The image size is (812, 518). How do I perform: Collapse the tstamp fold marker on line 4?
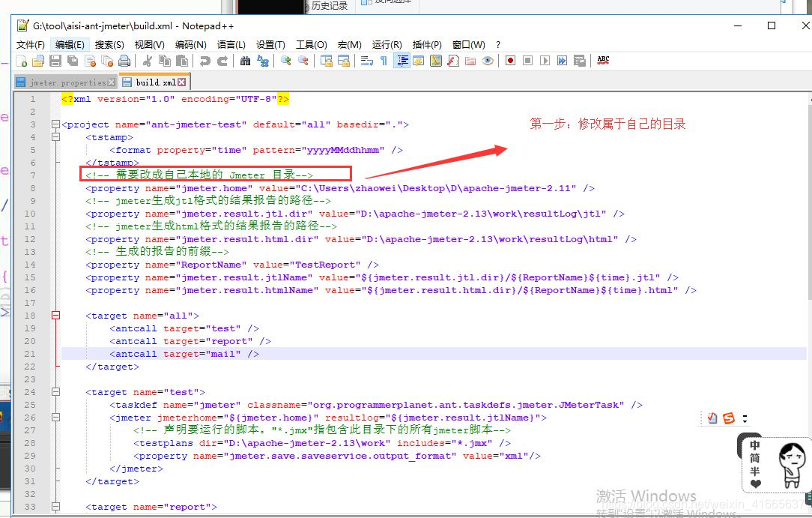[56, 137]
